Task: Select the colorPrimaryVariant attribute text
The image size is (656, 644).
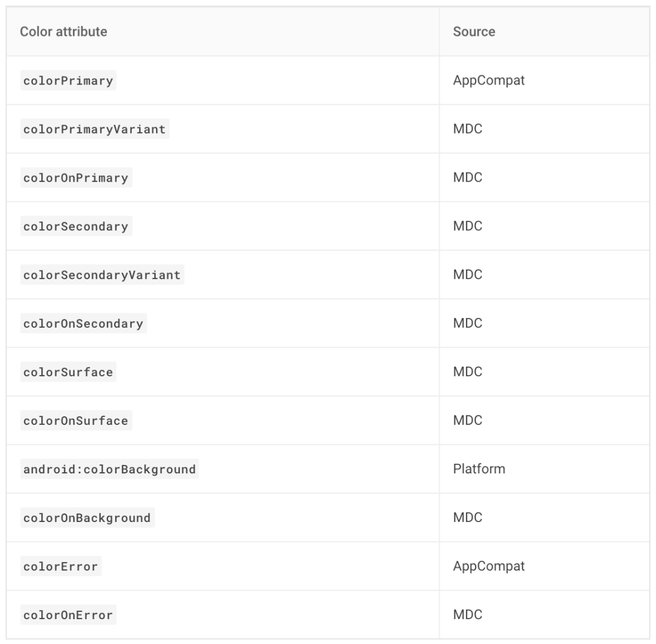Action: tap(94, 129)
